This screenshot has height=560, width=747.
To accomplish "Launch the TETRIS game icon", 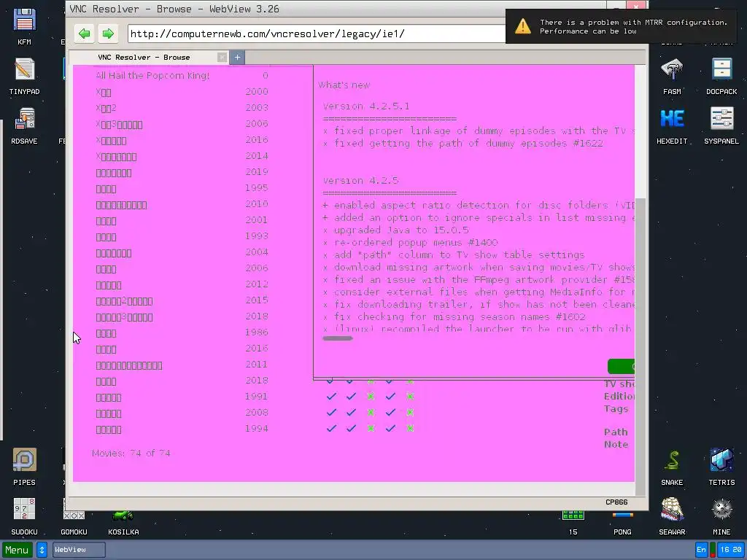I will tap(721, 467).
